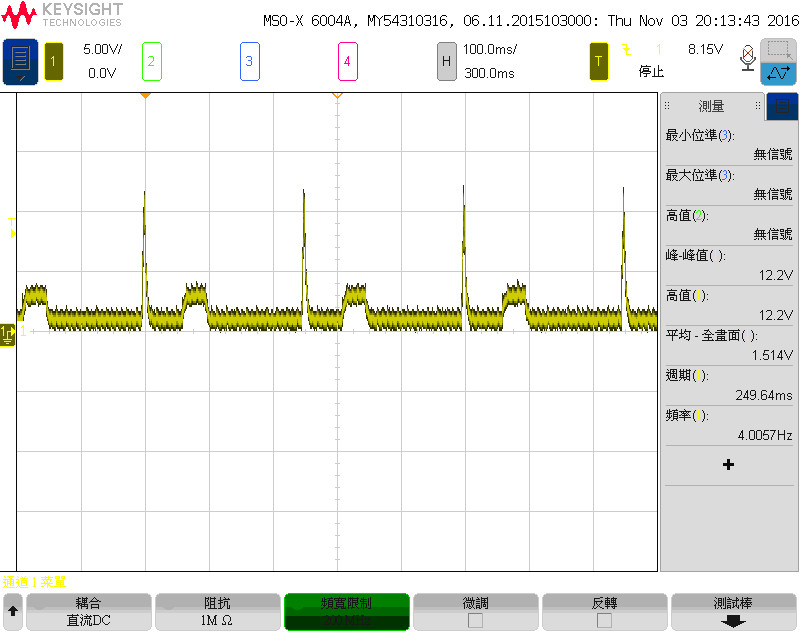Select channel 1 yellow button
The image size is (800, 632).
(54, 62)
